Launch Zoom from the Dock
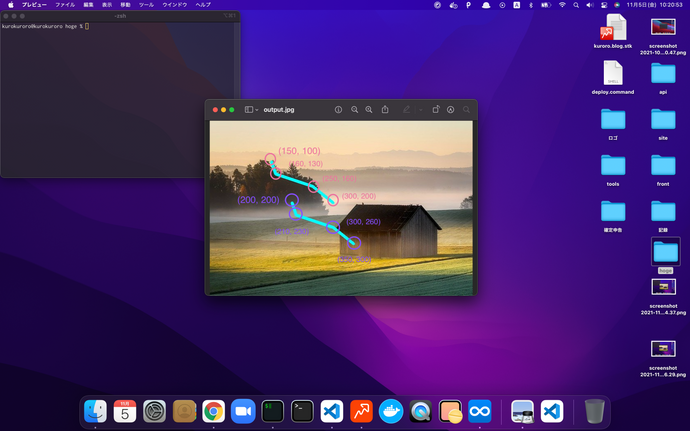The width and height of the screenshot is (690, 431). pyautogui.click(x=243, y=411)
